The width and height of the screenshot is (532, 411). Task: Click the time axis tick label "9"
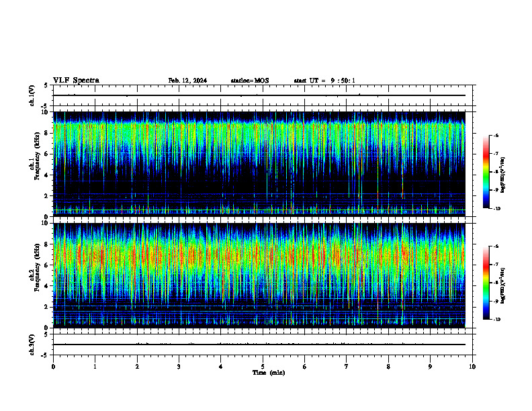pos(430,367)
